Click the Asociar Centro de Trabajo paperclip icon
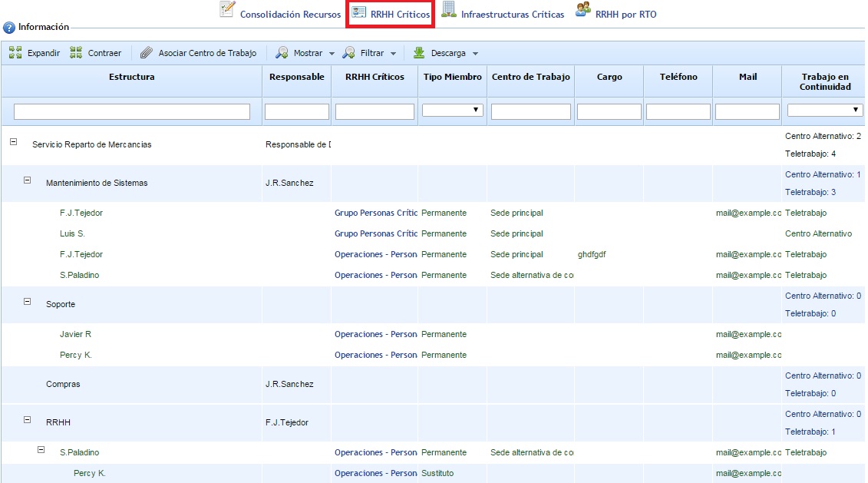The height and width of the screenshot is (483, 868). click(x=146, y=53)
